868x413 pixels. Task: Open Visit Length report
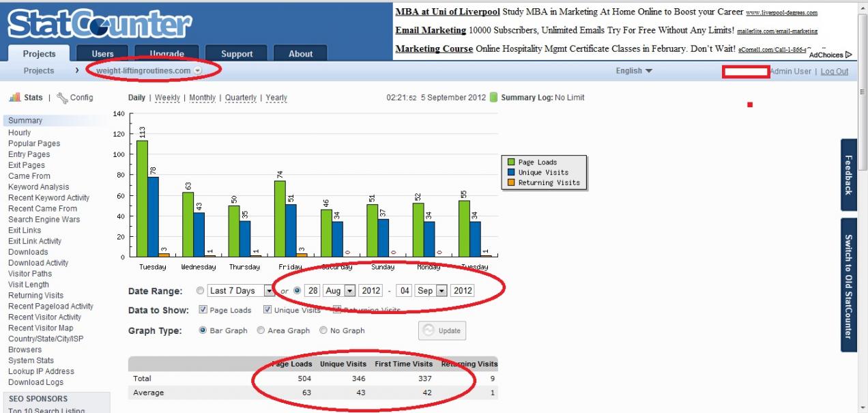tap(29, 285)
